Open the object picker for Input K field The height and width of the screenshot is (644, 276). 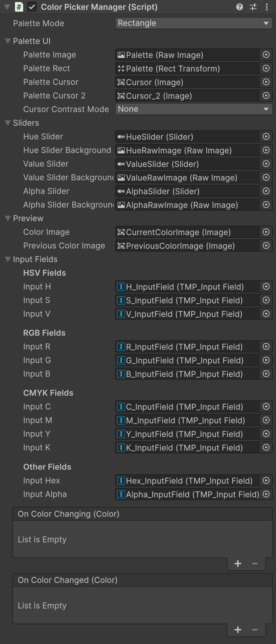pyautogui.click(x=266, y=447)
